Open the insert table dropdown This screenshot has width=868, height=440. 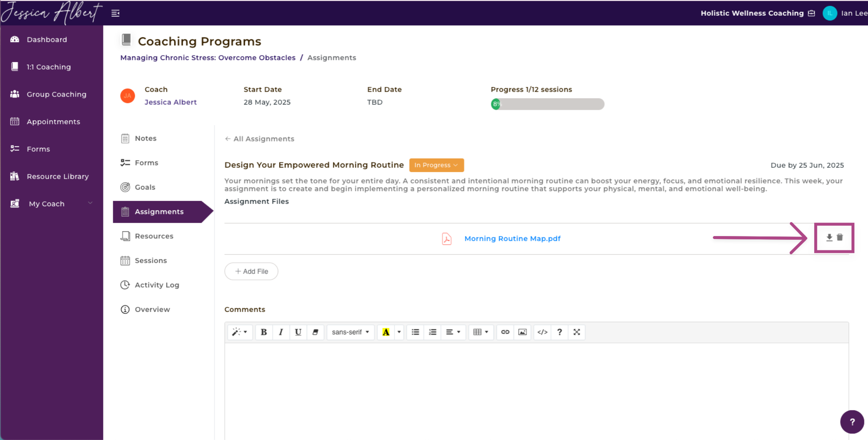[481, 332]
